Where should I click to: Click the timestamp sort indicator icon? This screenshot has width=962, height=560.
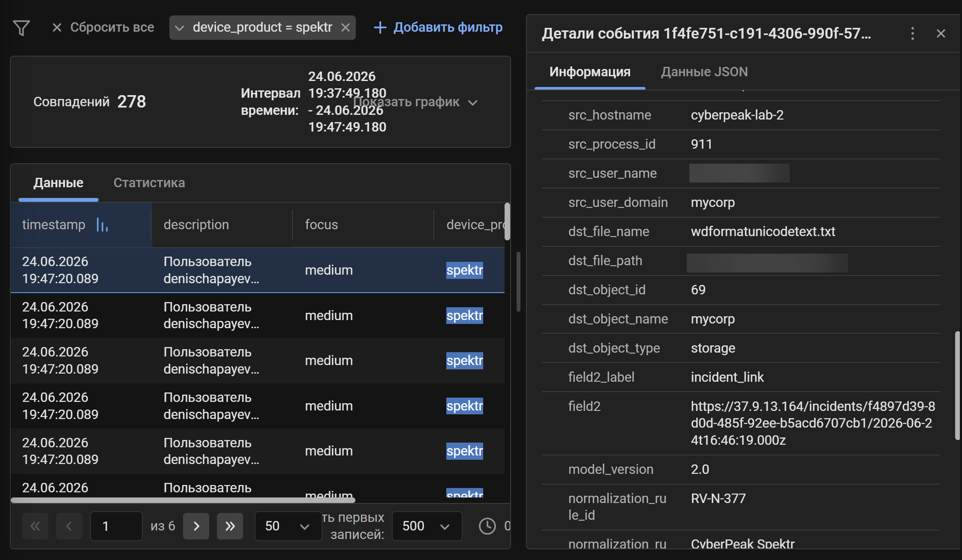[102, 225]
